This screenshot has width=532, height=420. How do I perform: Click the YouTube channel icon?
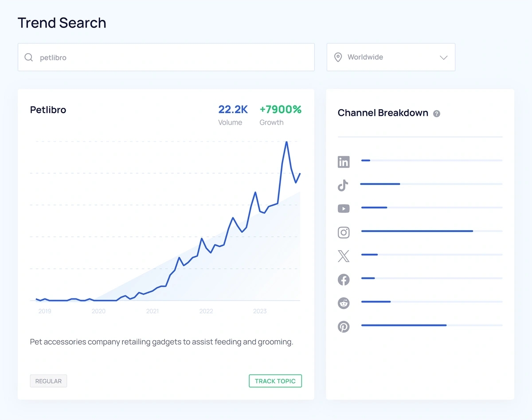(x=344, y=208)
